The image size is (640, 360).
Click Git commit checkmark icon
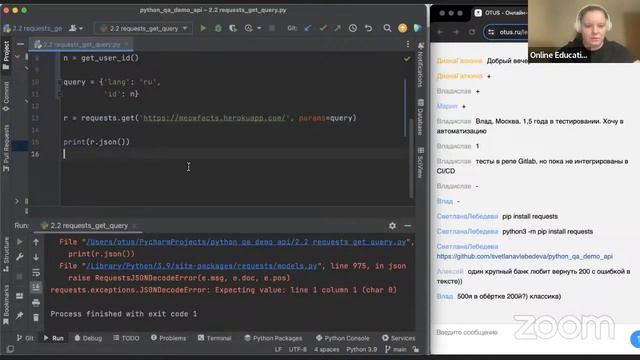tap(323, 28)
